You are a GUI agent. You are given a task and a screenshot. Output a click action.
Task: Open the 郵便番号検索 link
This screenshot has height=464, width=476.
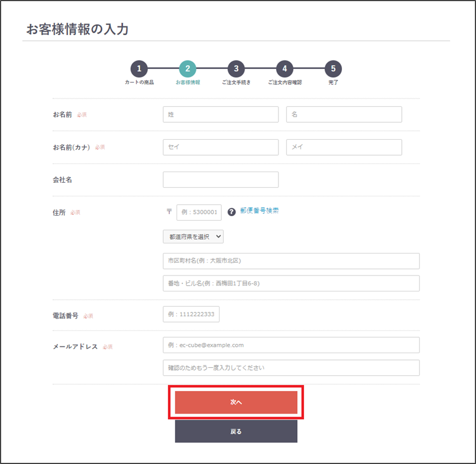[x=259, y=210]
